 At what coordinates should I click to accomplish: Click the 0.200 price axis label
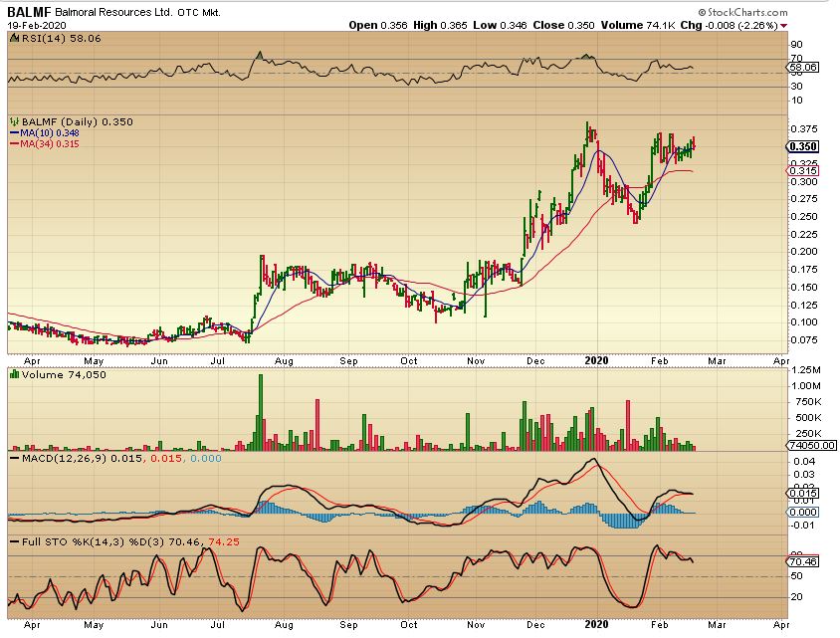pos(804,252)
